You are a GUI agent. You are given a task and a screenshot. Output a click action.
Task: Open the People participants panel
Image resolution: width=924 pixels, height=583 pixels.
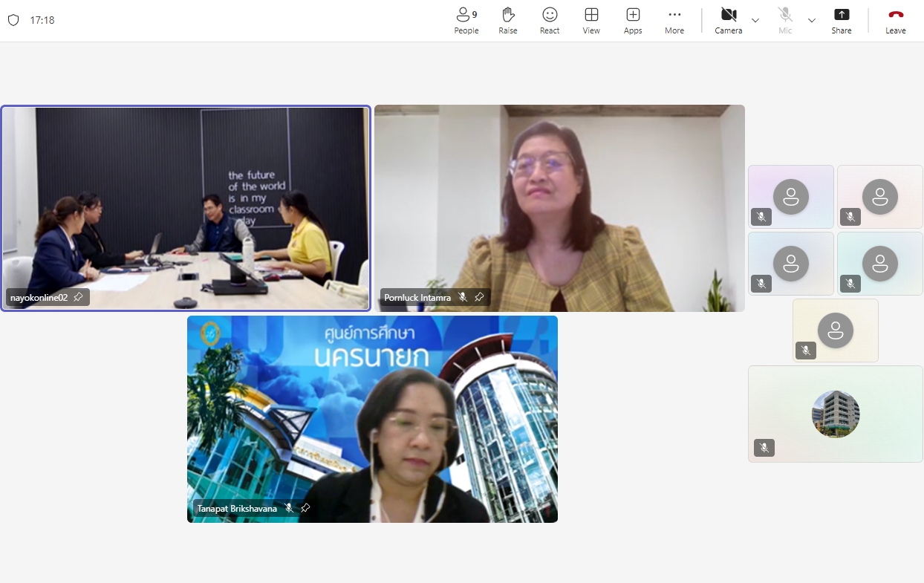click(x=466, y=21)
